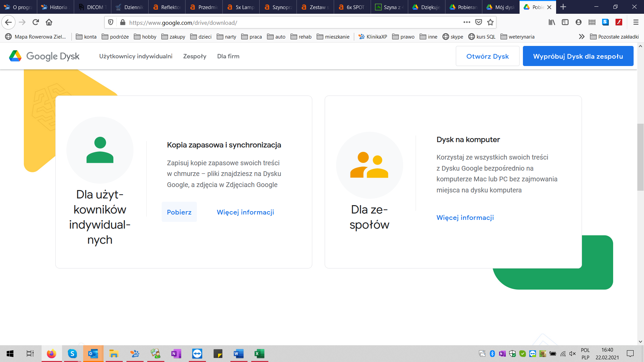Click Wypróbuj Dysk dla zespołu button
The width and height of the screenshot is (644, 362).
point(578,56)
